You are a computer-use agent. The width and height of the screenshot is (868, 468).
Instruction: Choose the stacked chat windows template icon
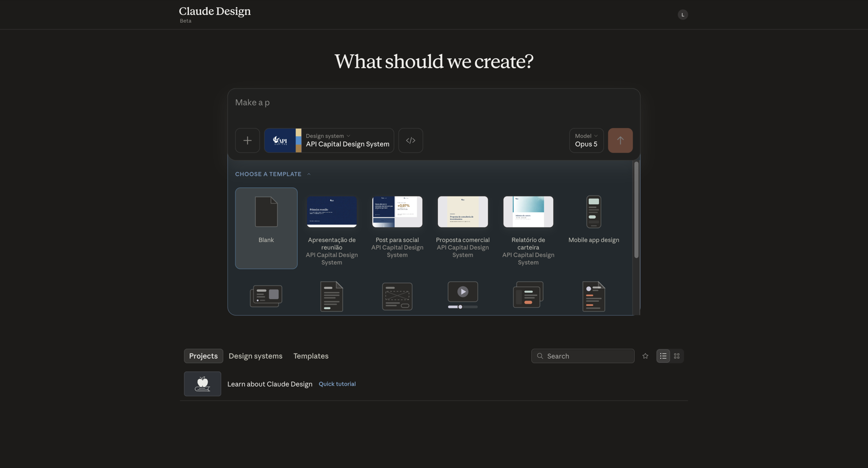[x=528, y=295]
